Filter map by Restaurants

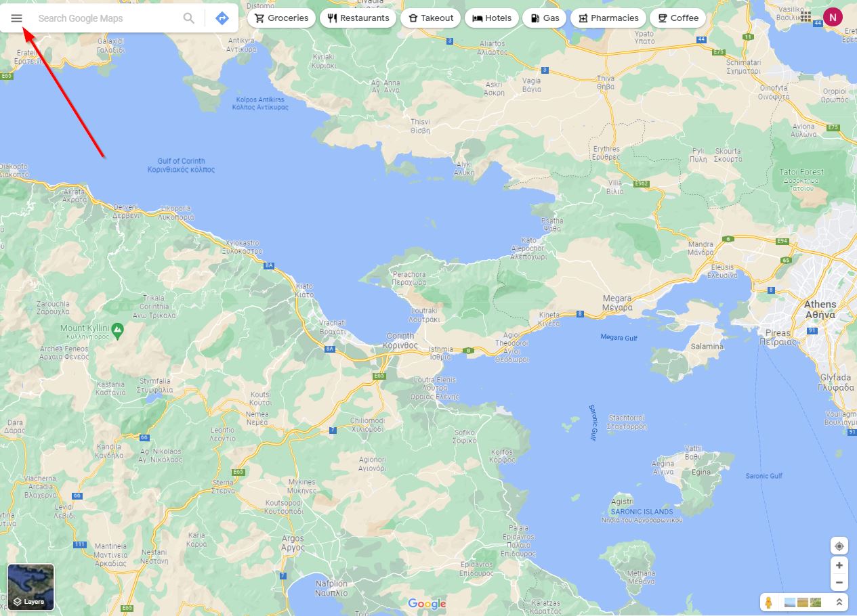(358, 18)
